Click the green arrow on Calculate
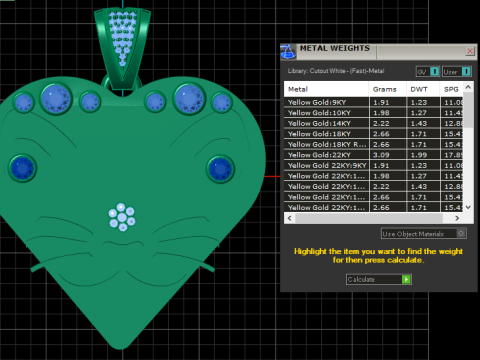Viewport: 480px width, 360px height. (x=406, y=279)
